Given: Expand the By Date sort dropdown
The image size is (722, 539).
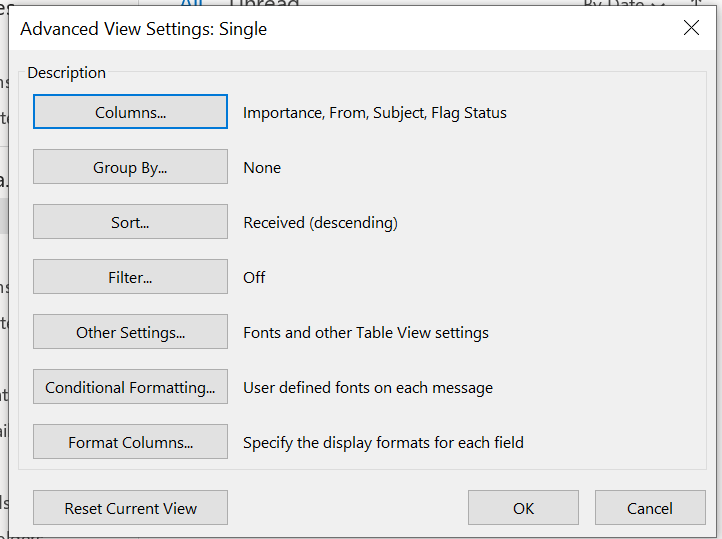Looking at the screenshot, I should [x=625, y=4].
